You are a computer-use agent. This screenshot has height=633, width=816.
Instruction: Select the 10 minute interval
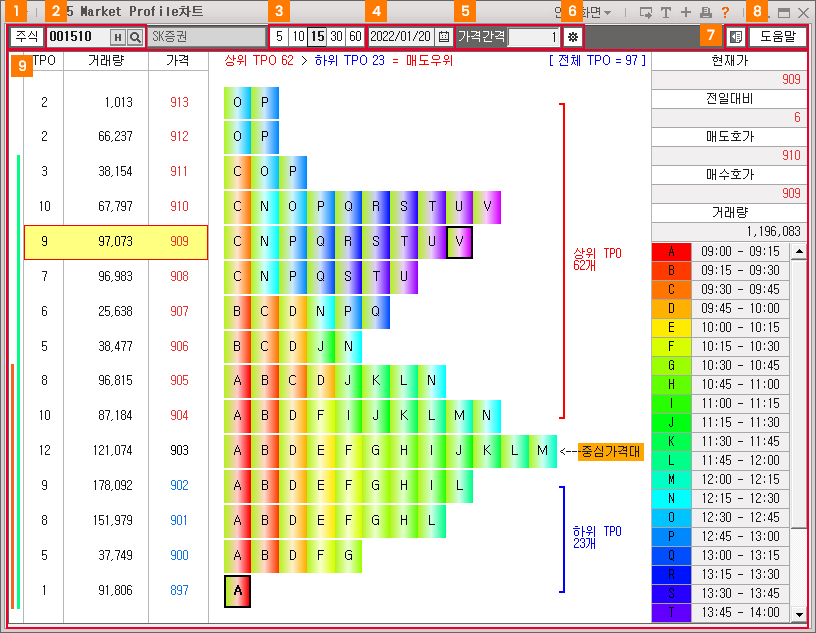click(x=298, y=36)
